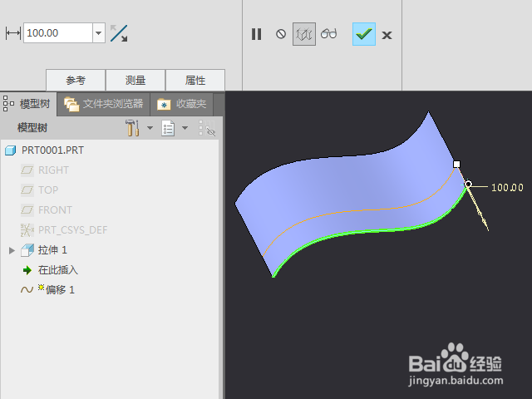
Task: Open the tree settings dropdown arrow
Action: 150,128
